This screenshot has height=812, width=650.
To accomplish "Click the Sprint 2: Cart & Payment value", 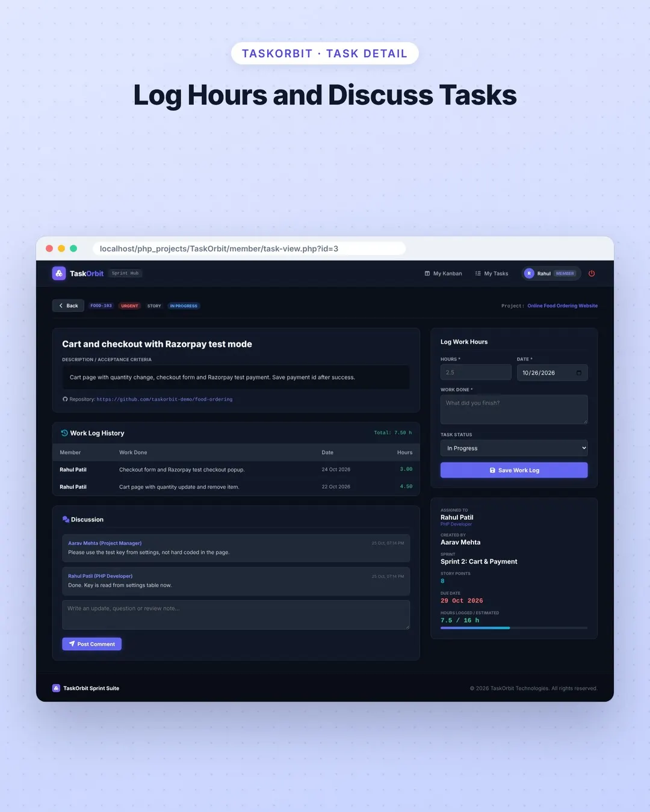I will (x=479, y=562).
